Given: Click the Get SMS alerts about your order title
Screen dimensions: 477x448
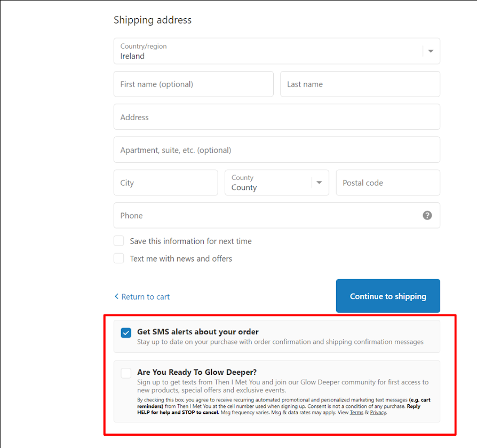Looking at the screenshot, I should point(198,332).
